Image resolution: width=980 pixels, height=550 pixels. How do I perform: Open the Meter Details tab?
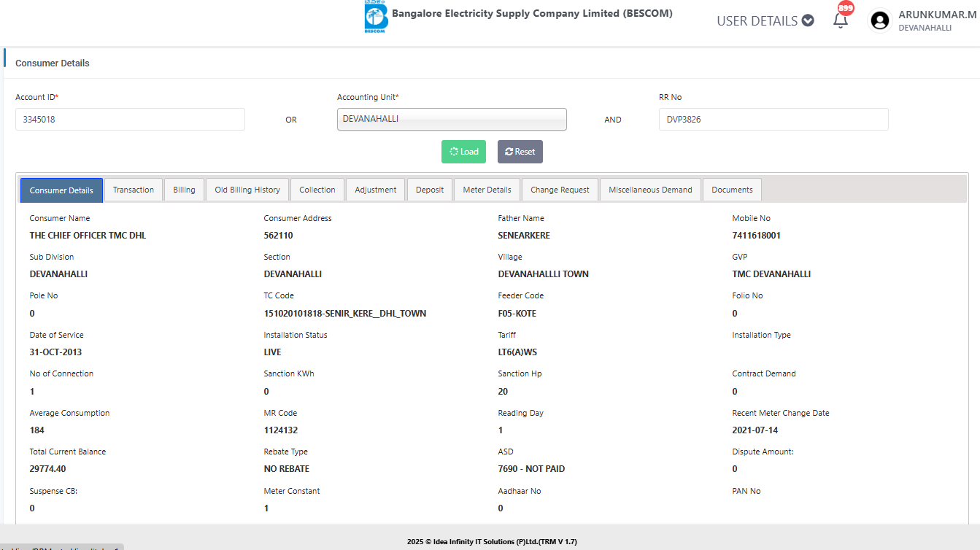click(487, 190)
